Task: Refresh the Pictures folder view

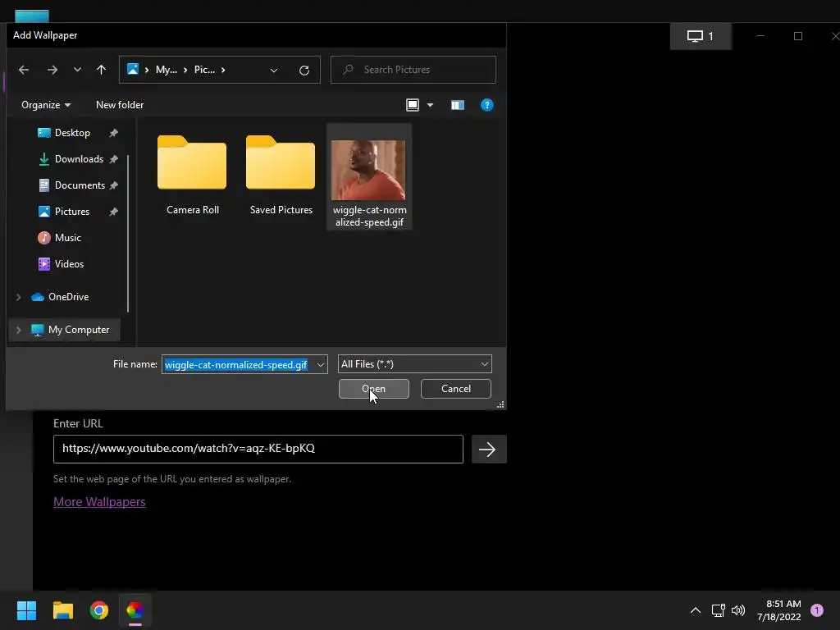Action: (304, 71)
